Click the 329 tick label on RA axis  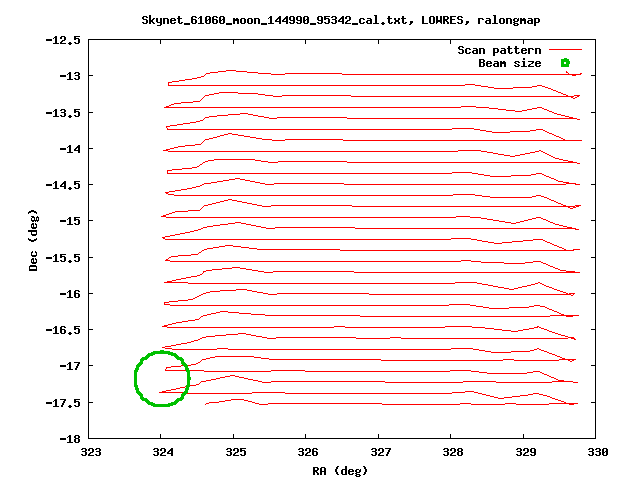coord(523,452)
